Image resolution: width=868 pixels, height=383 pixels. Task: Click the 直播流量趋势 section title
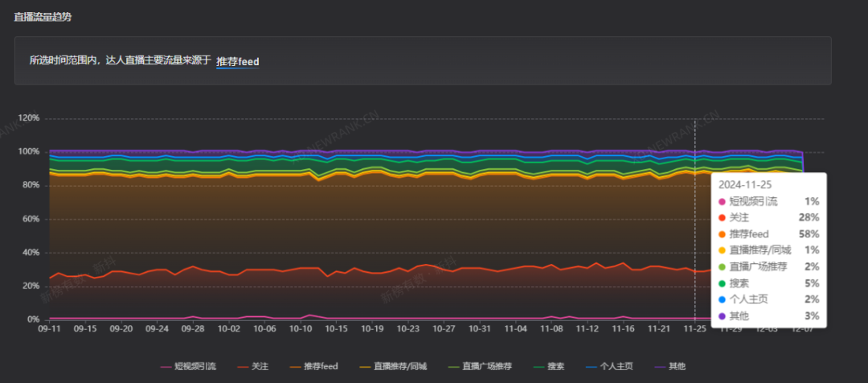tap(43, 17)
